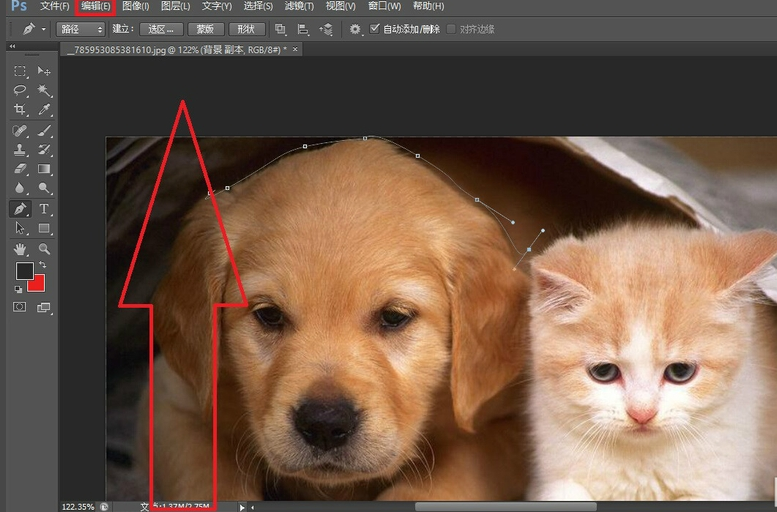Choose the Crop tool
This screenshot has width=777, height=512.
pos(20,110)
